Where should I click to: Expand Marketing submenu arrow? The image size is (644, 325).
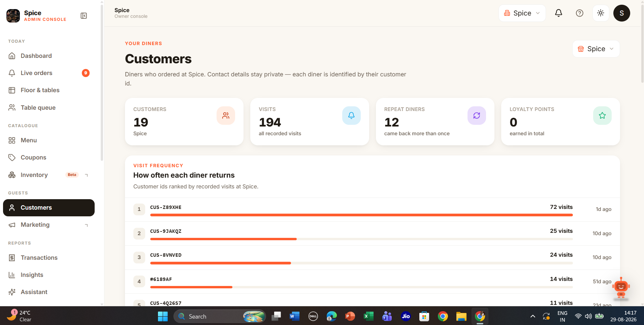point(87,225)
